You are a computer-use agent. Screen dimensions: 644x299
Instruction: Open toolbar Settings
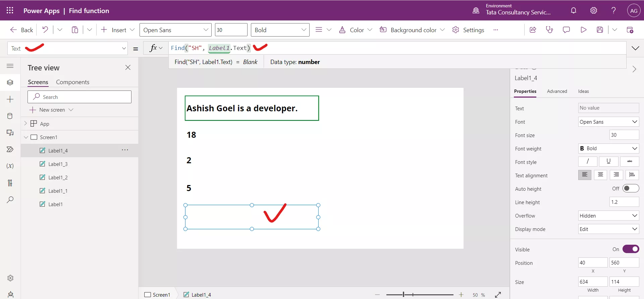pos(468,30)
